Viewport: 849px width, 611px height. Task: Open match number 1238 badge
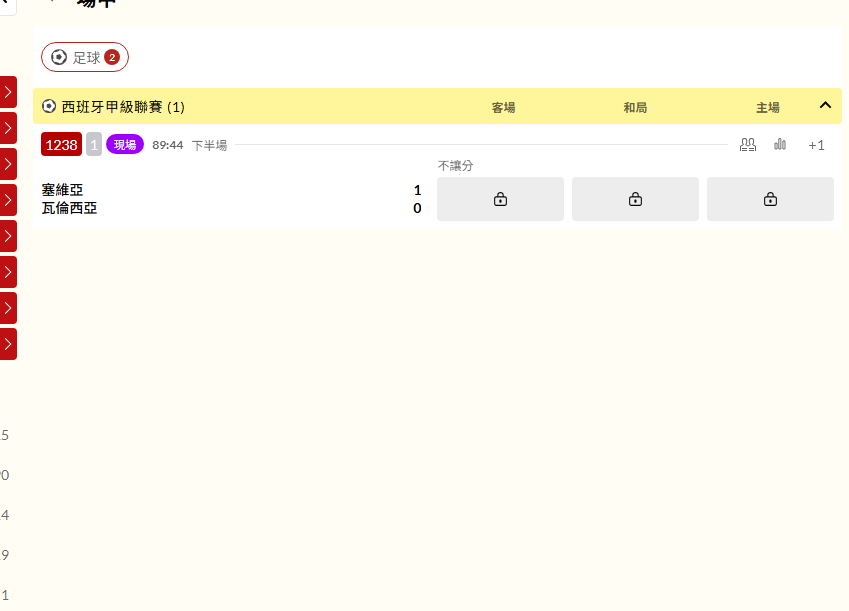pos(61,145)
